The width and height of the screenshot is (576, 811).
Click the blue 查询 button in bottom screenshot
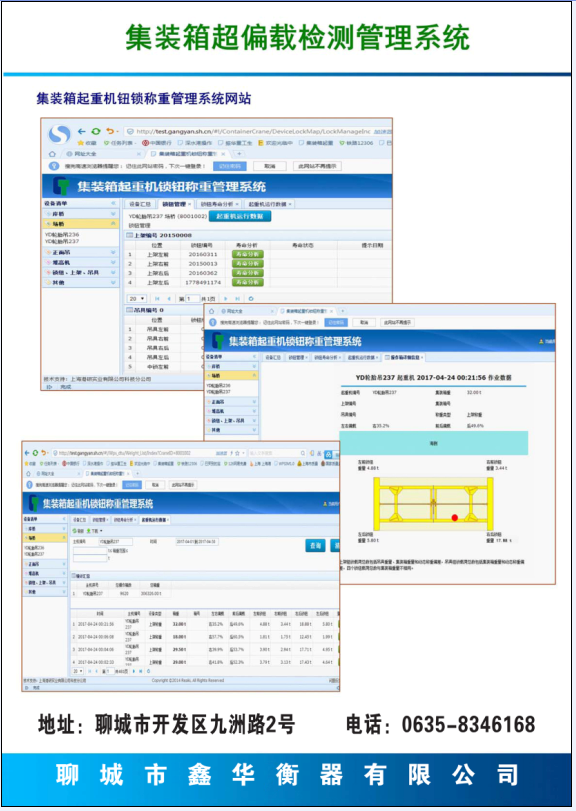coord(315,546)
